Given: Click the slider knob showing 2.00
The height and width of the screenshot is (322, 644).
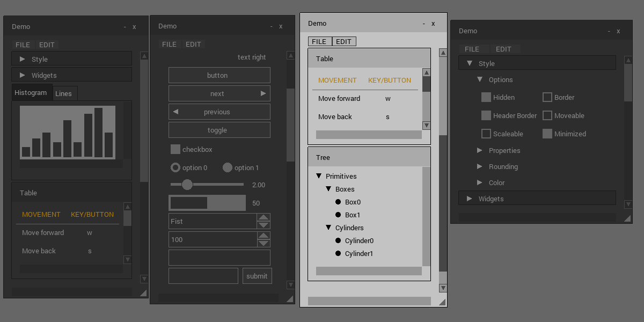Looking at the screenshot, I should 187,185.
